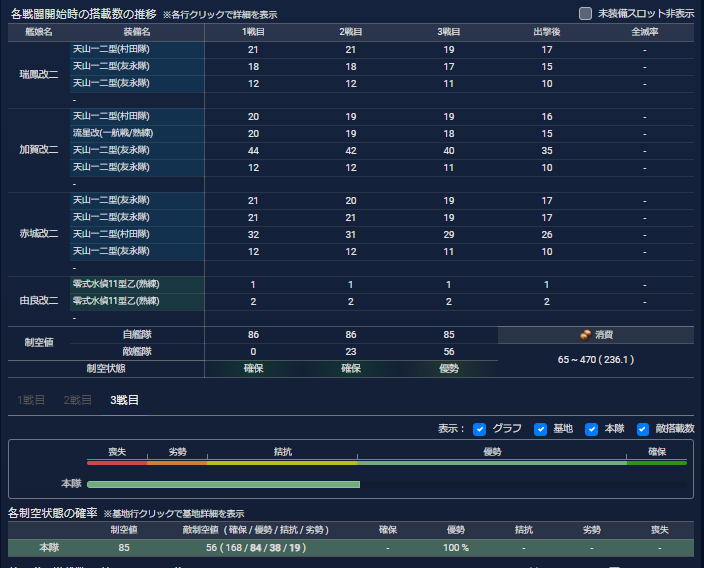
Task: Click the cell showing 44 planes
Action: (x=253, y=151)
